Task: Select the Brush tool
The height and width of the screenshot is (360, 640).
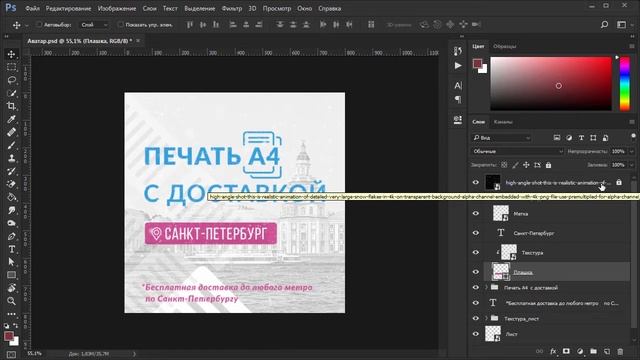Action: tap(11, 145)
